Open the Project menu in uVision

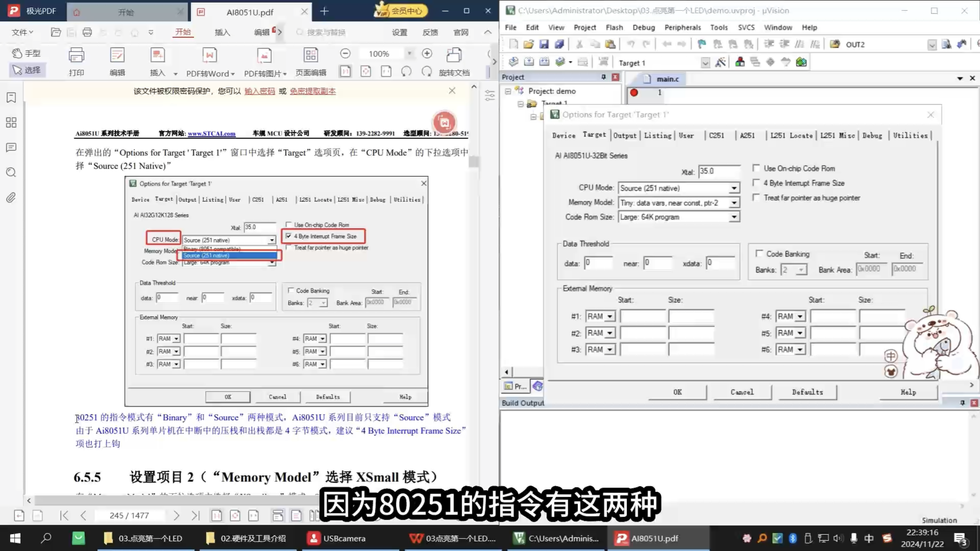pyautogui.click(x=585, y=27)
